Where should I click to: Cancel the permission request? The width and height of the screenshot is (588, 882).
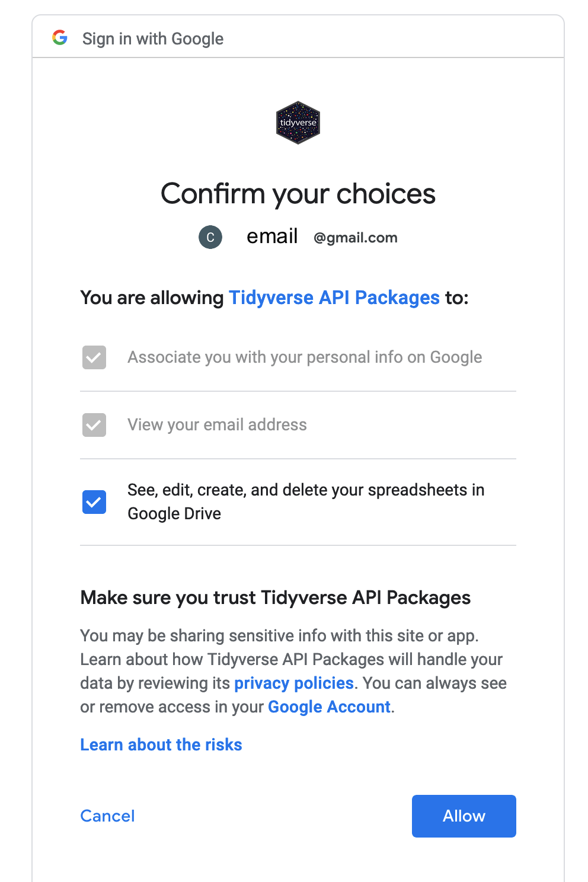(108, 816)
